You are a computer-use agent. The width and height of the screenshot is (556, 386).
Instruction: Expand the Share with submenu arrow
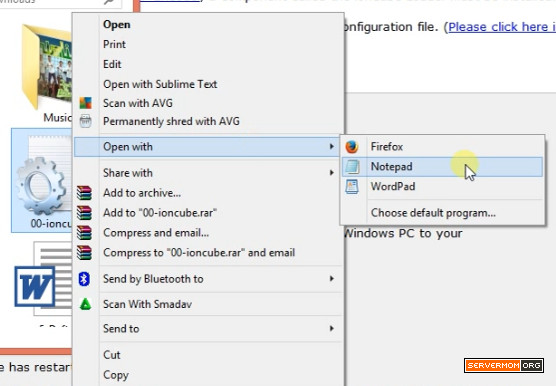(x=332, y=173)
